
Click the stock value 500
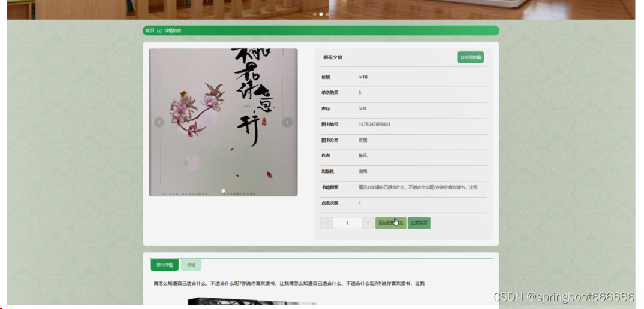click(x=362, y=109)
